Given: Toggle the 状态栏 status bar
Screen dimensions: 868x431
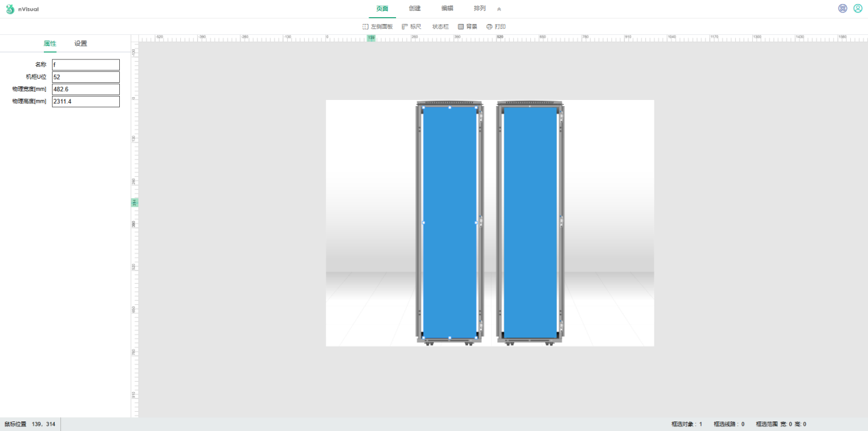Looking at the screenshot, I should (x=441, y=27).
